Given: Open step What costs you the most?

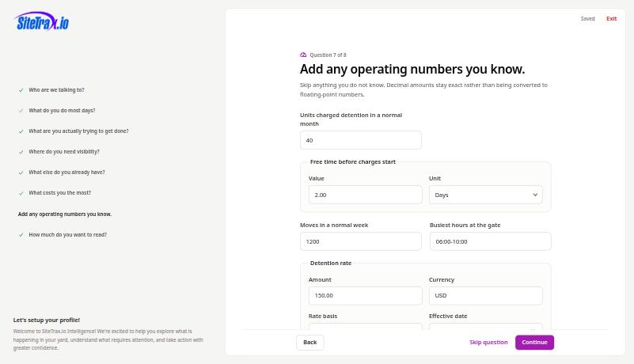Looking at the screenshot, I should pos(60,193).
